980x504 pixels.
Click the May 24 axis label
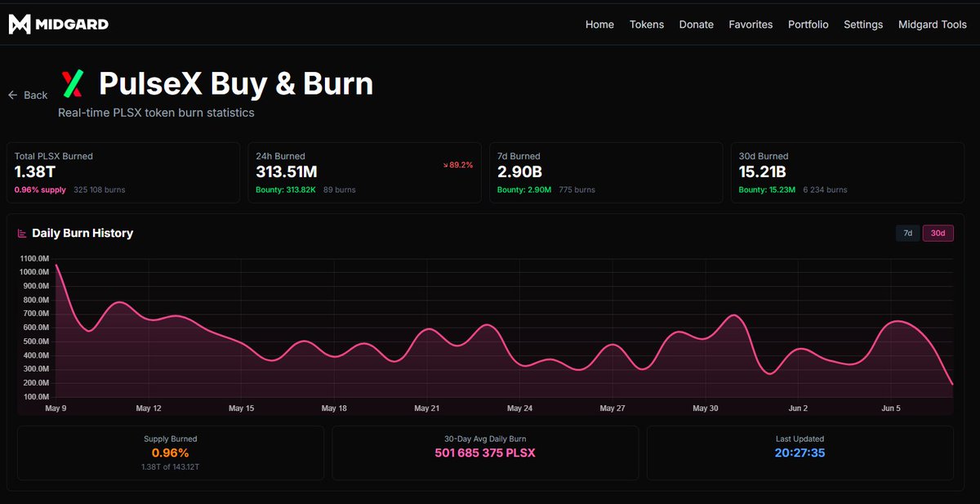[x=519, y=408]
